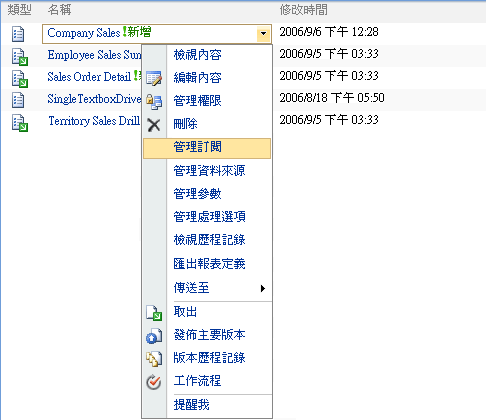Click the version history icon beside 版本歷程記錄

coord(154,359)
